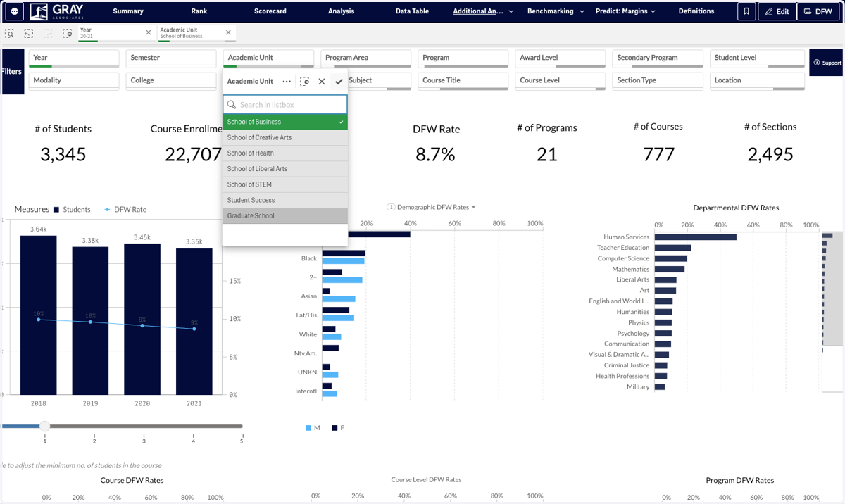The image size is (845, 504).
Task: Open the Semester filter pane
Action: 171,58
